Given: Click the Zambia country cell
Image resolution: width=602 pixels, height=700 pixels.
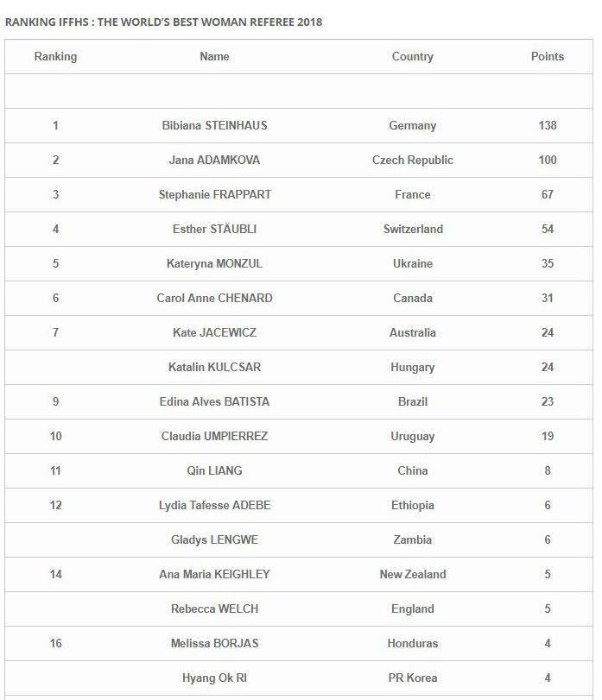Looking at the screenshot, I should (412, 540).
